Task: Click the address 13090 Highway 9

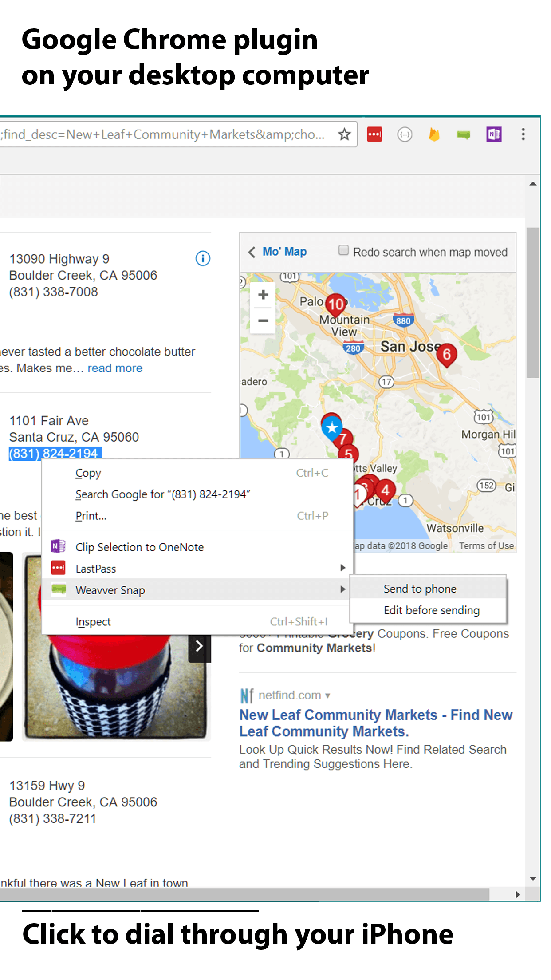Action: coord(59,259)
